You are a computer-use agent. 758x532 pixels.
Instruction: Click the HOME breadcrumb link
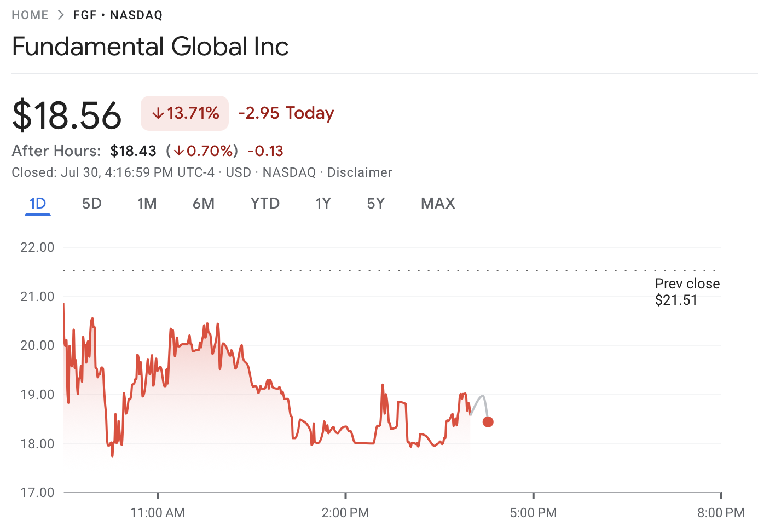[30, 15]
